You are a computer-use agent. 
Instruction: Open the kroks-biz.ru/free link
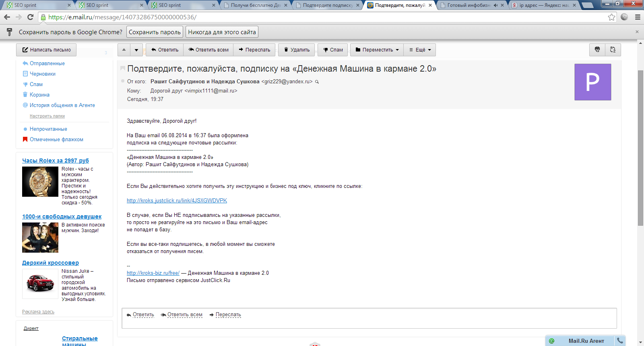[x=153, y=273]
